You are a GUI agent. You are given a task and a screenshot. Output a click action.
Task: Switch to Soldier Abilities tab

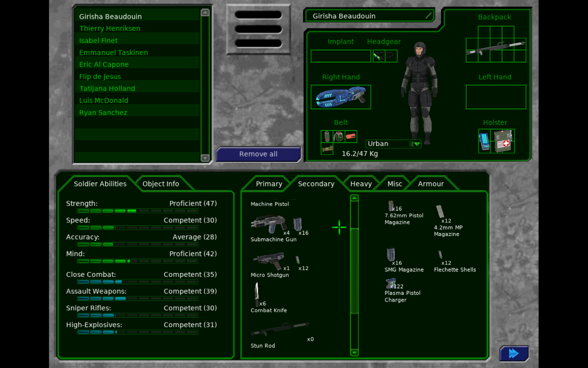point(100,184)
